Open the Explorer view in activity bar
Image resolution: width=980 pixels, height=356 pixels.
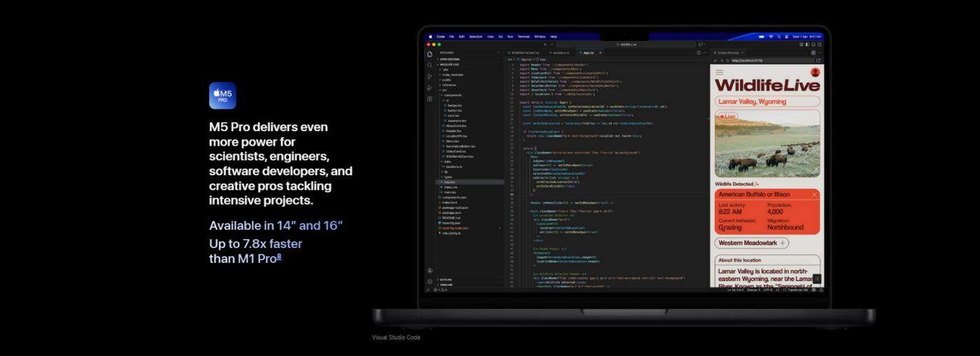click(x=430, y=54)
